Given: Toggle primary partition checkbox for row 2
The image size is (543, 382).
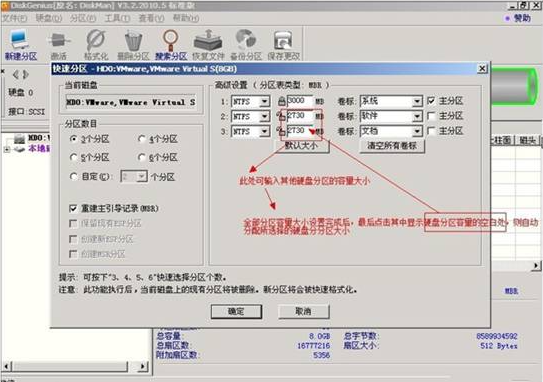Looking at the screenshot, I should [431, 116].
